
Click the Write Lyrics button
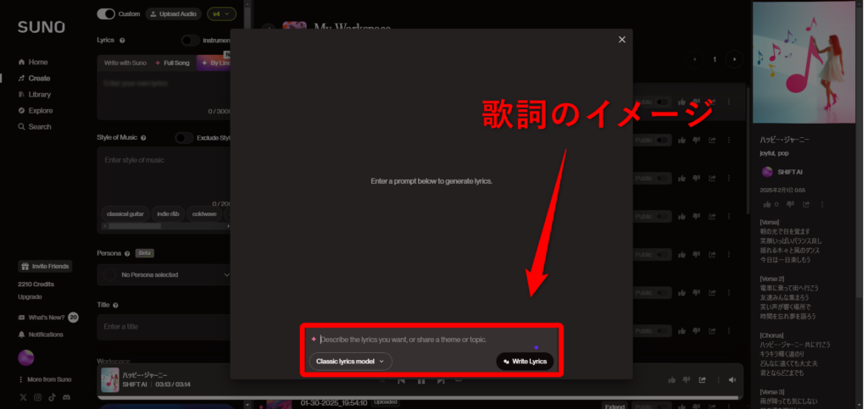tap(525, 362)
